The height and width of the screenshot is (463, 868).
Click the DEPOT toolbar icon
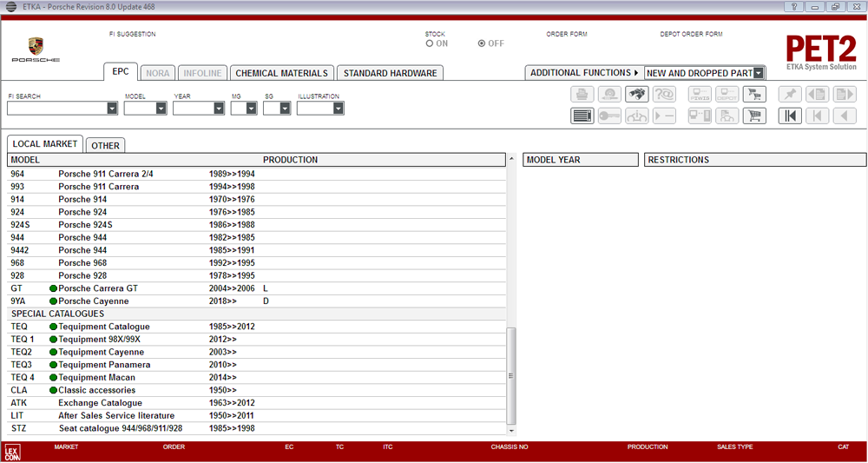pos(727,95)
